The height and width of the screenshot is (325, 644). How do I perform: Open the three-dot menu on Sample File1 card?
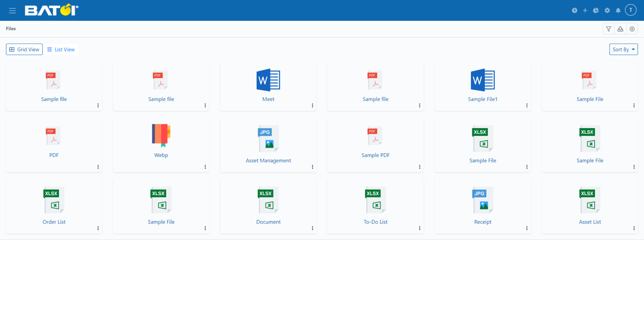527,106
